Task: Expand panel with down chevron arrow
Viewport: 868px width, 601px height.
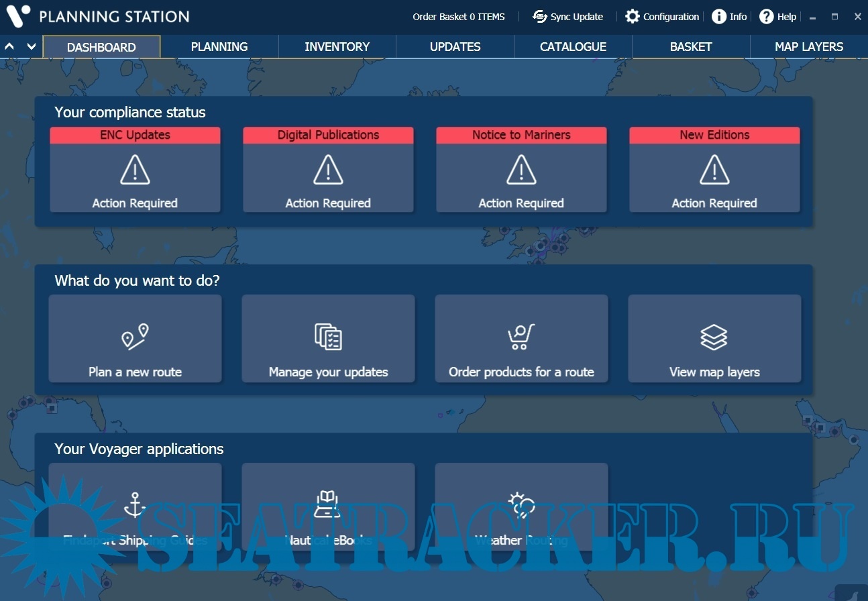Action: [x=31, y=46]
